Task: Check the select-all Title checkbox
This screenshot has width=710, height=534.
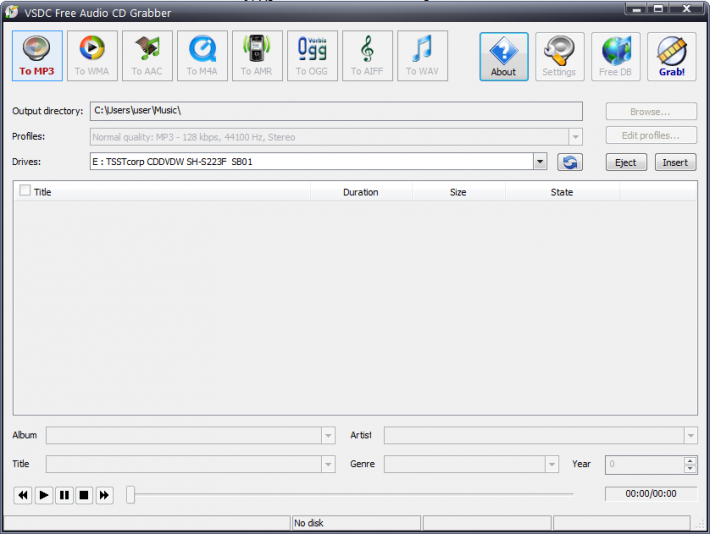Action: click(x=25, y=191)
